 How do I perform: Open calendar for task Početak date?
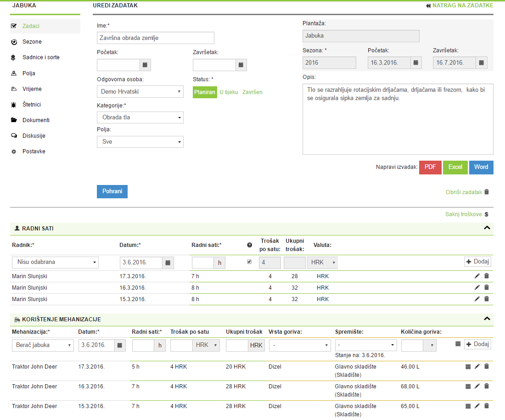145,65
